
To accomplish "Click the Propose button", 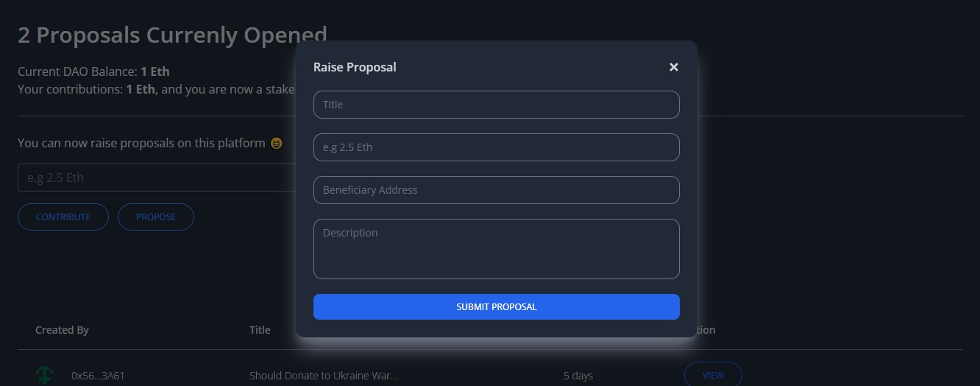I will (x=156, y=217).
